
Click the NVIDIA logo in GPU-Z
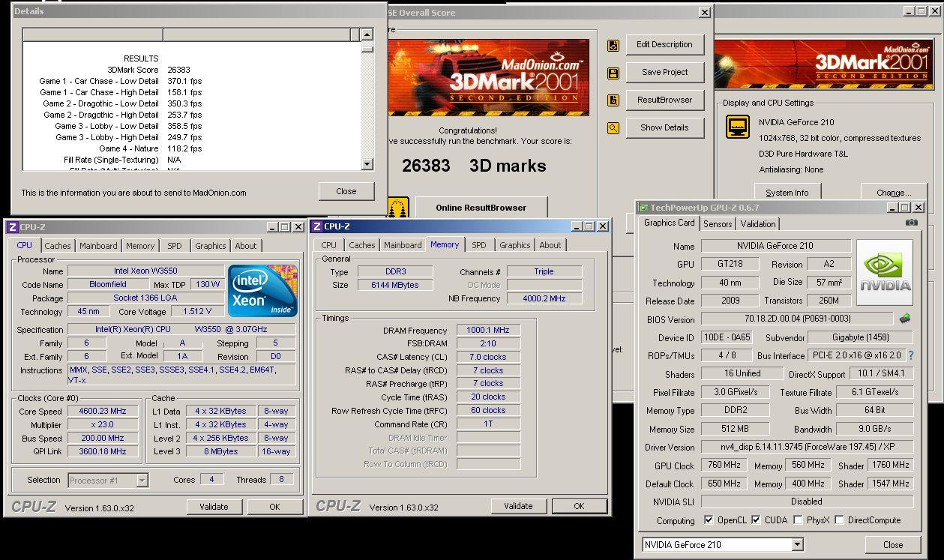click(885, 272)
